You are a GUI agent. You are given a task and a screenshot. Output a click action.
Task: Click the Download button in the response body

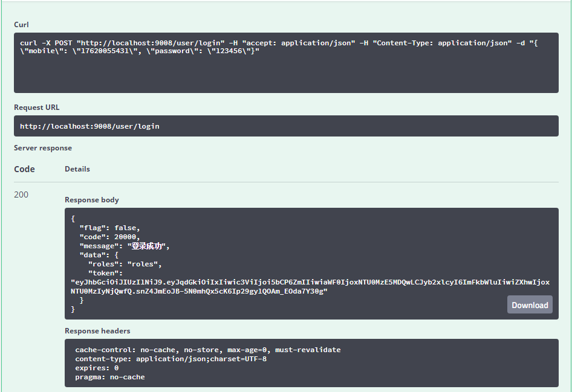[530, 305]
